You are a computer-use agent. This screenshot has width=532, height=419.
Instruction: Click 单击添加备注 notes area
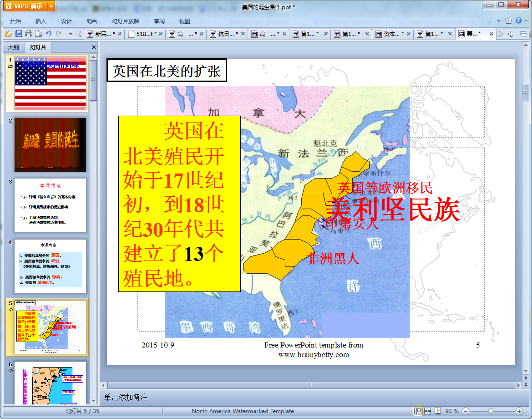pyautogui.click(x=126, y=397)
